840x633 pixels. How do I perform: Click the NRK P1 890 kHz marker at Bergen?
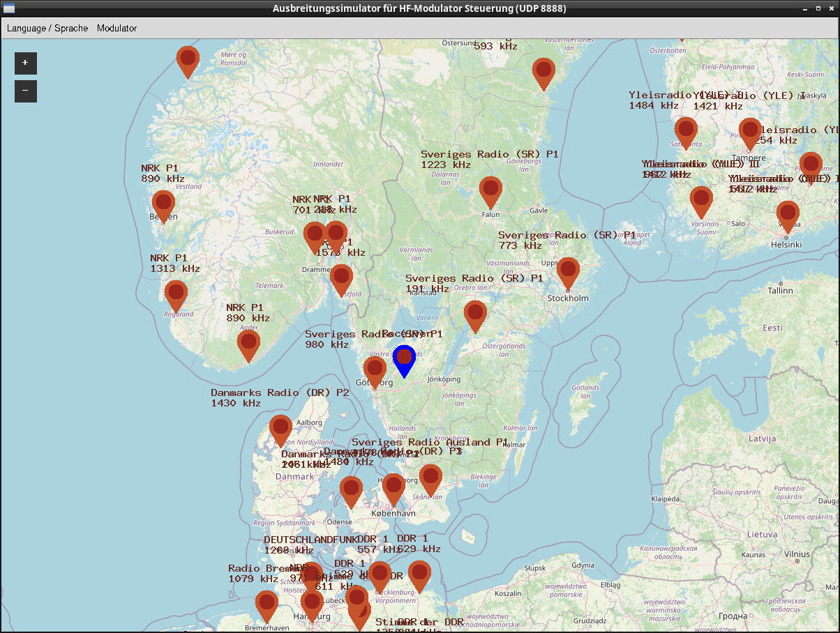click(163, 206)
